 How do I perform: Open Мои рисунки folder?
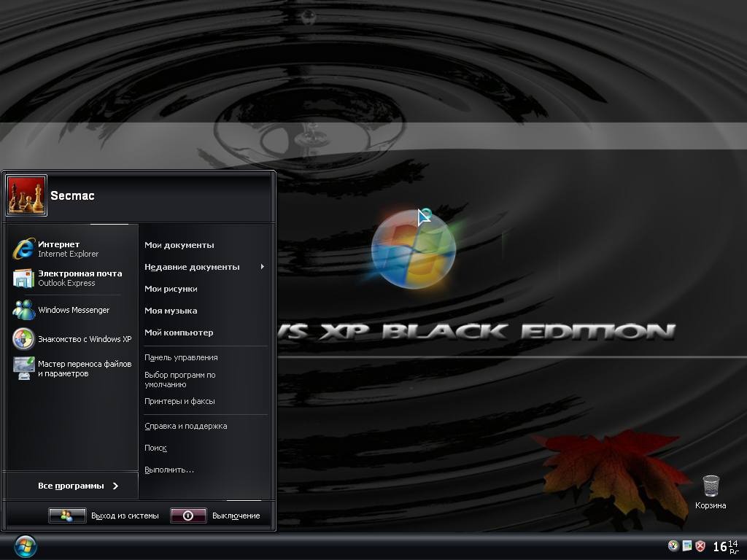coord(171,289)
